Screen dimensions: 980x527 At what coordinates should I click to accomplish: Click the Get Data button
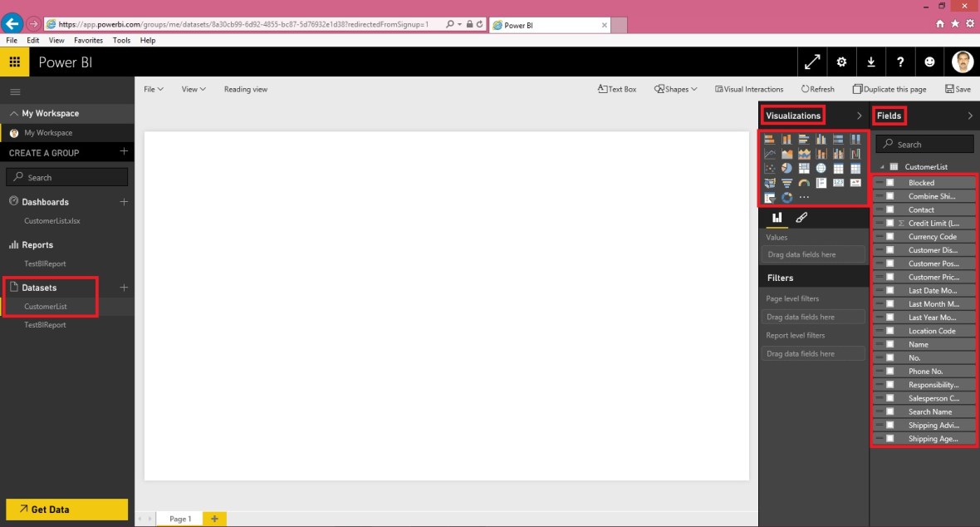[x=66, y=509]
